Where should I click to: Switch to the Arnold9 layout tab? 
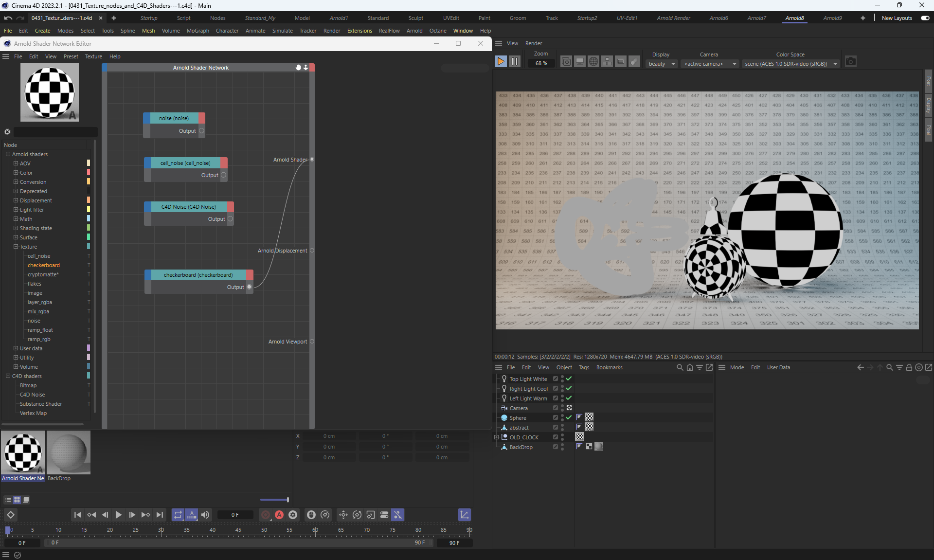click(x=832, y=18)
